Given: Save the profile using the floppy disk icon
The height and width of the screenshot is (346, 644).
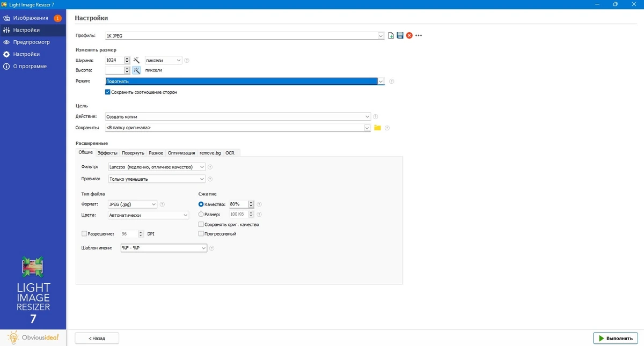Looking at the screenshot, I should click(400, 35).
